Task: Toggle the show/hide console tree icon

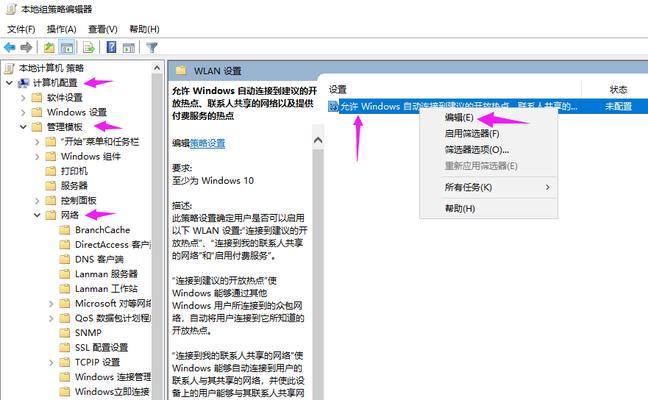Action: 67,48
